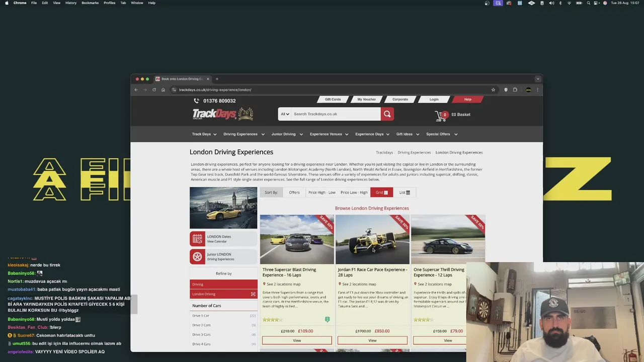Sort by Price Low - High
The height and width of the screenshot is (362, 644).
pyautogui.click(x=354, y=193)
